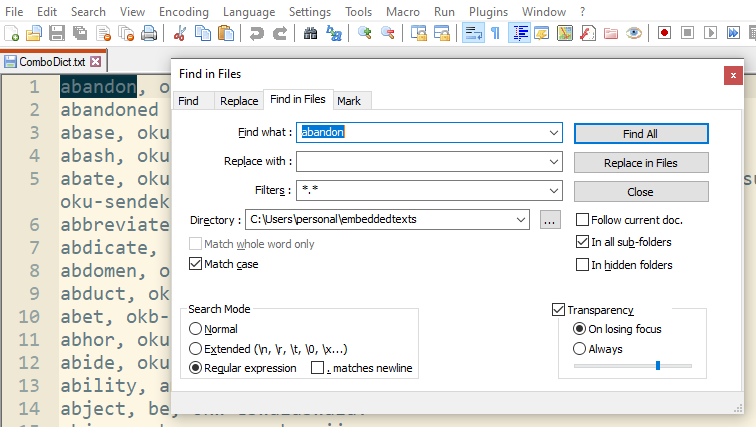Uncheck the Match case checkbox
This screenshot has height=427, width=756.
[x=195, y=264]
